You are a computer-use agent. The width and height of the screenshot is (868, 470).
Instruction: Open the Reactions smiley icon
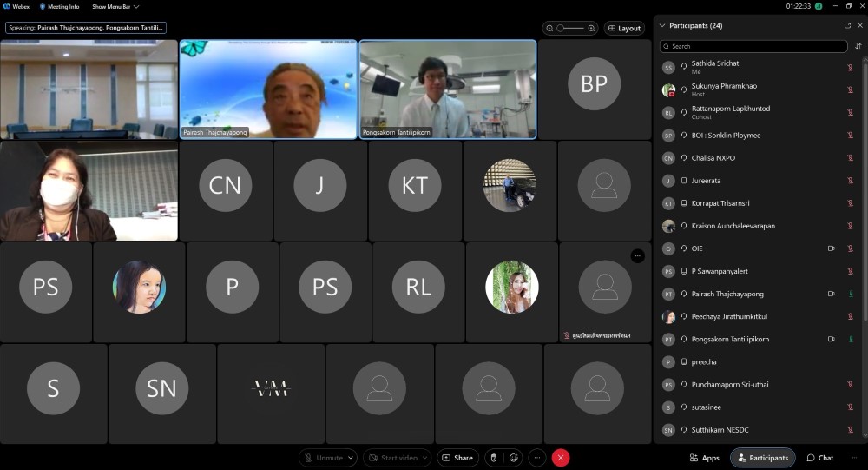click(515, 458)
